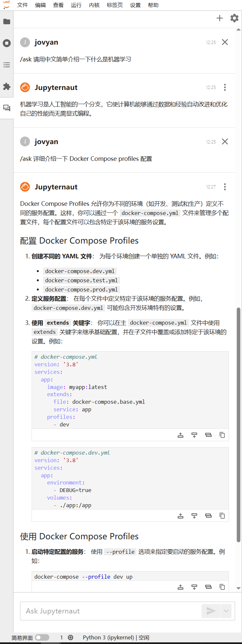Click the 机器学习 question text
Viewport: 242px width, 644px height.
[76, 59]
